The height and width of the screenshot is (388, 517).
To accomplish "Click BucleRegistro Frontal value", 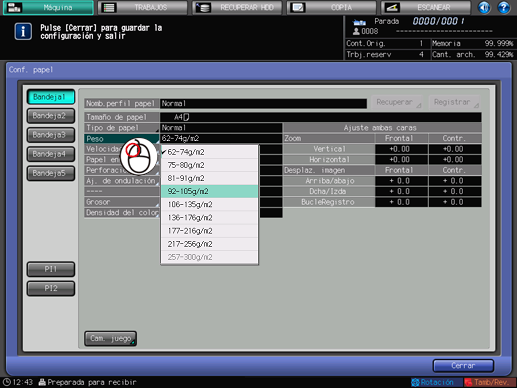I will tap(401, 202).
